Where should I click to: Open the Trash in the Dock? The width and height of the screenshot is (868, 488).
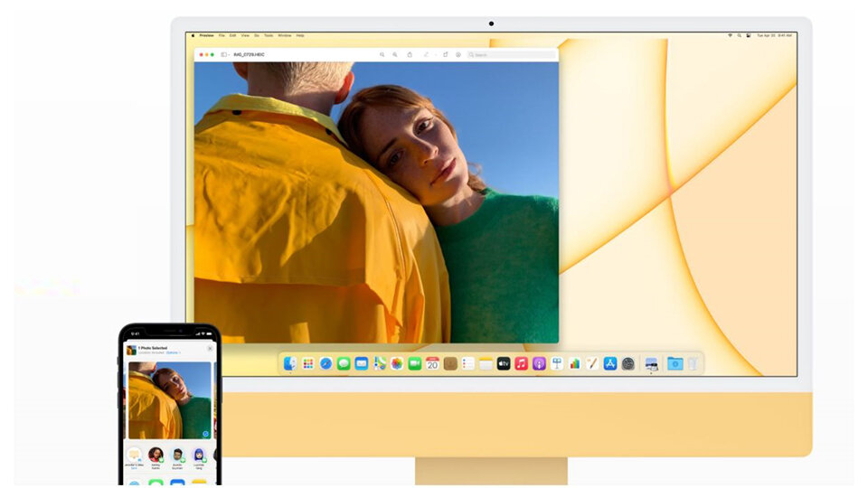[693, 363]
